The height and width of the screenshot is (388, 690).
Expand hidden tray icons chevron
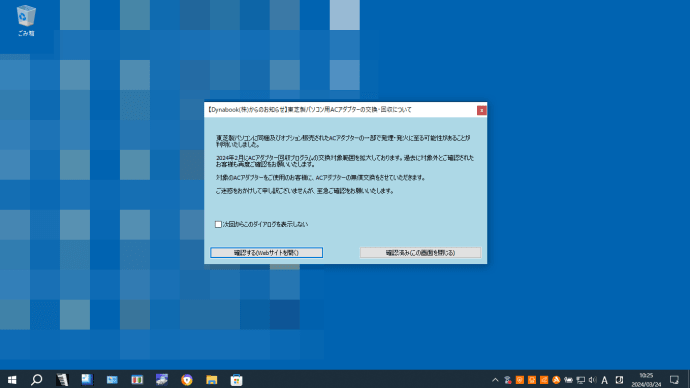pos(495,380)
